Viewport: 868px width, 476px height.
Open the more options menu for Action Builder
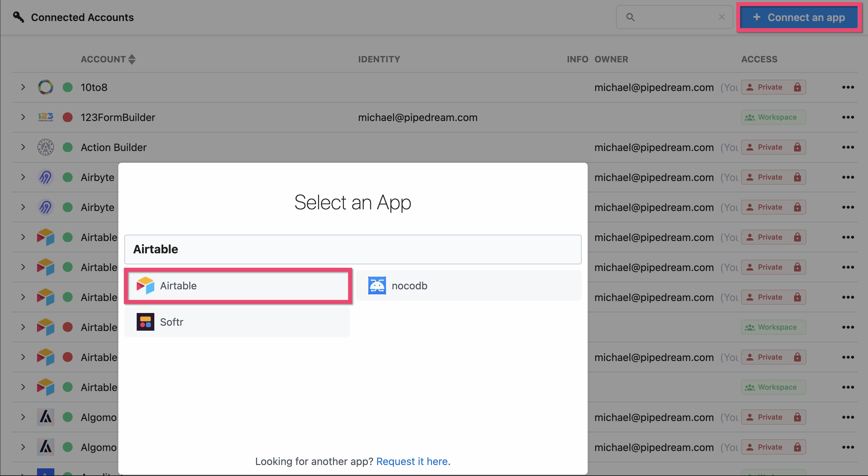pos(848,147)
